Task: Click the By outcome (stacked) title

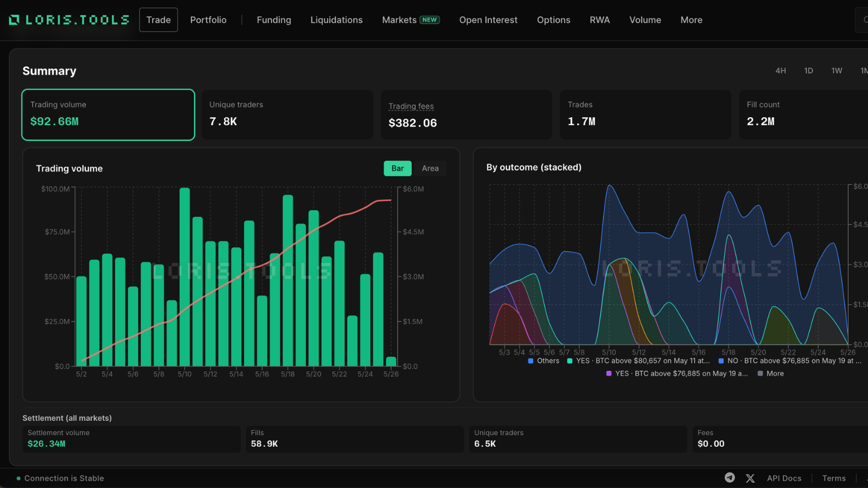Action: point(534,168)
